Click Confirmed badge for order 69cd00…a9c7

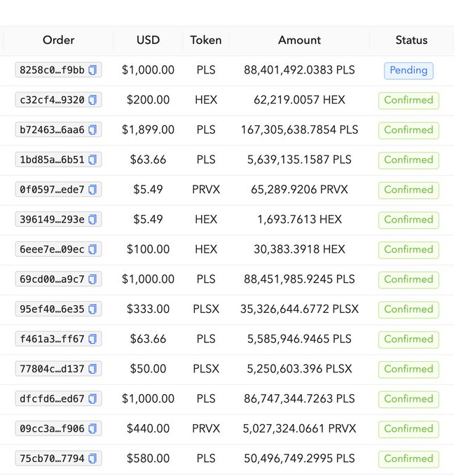pos(408,280)
